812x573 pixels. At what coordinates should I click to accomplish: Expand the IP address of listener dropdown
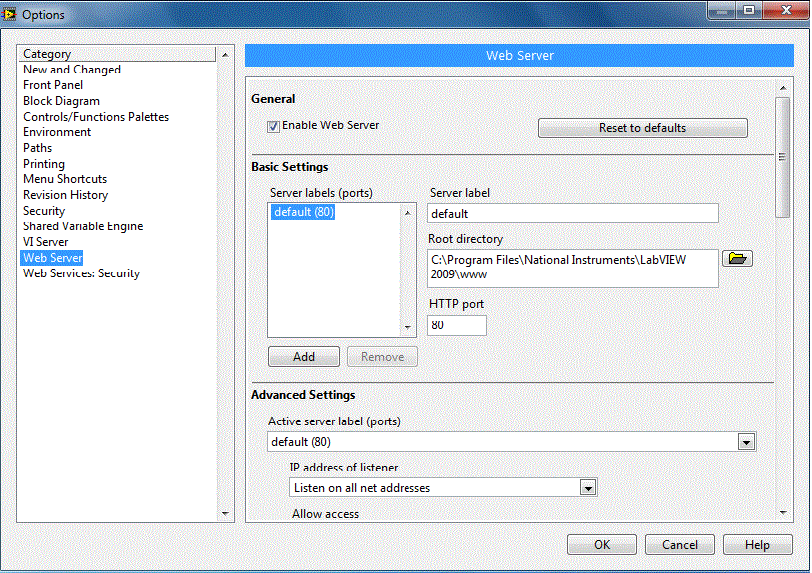(x=588, y=488)
